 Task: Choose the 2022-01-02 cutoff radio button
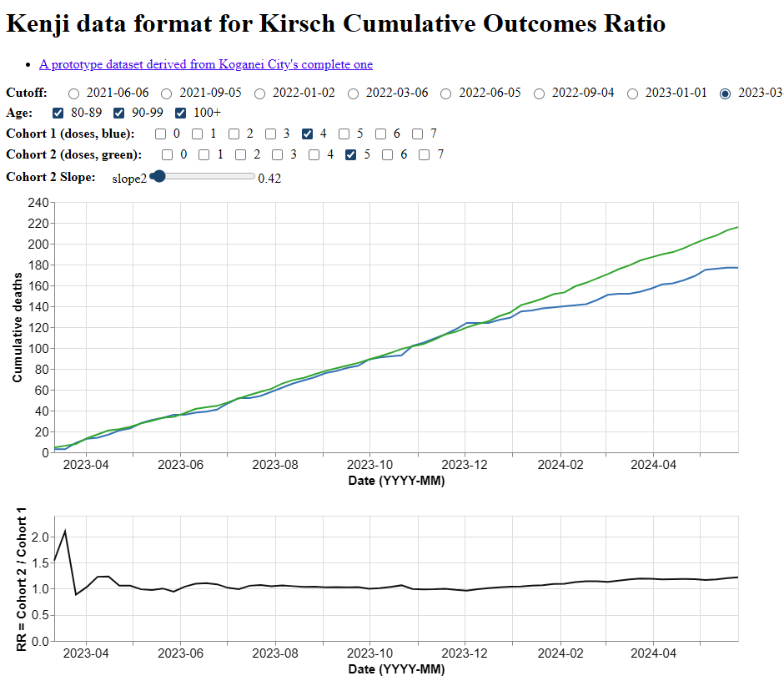point(260,93)
